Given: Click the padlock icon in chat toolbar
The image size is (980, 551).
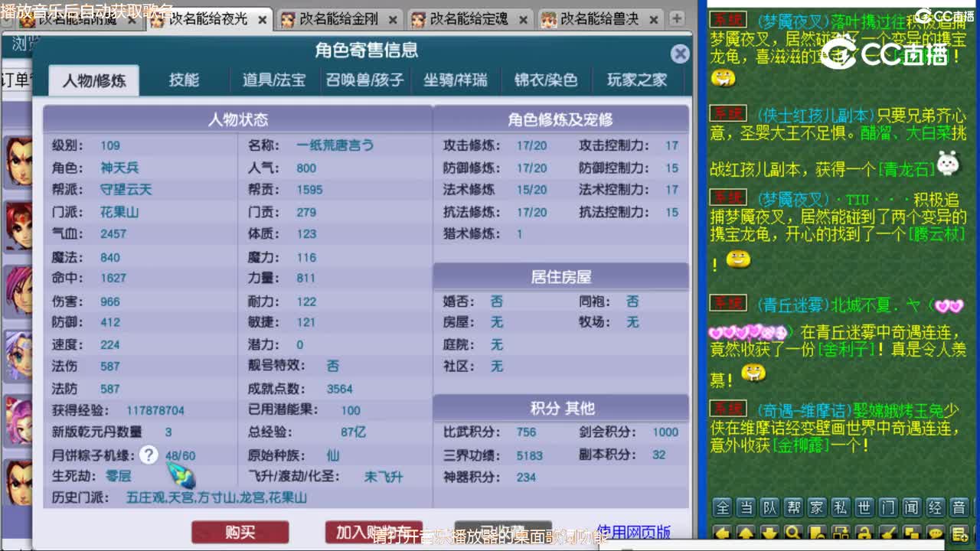Looking at the screenshot, I should [x=864, y=533].
